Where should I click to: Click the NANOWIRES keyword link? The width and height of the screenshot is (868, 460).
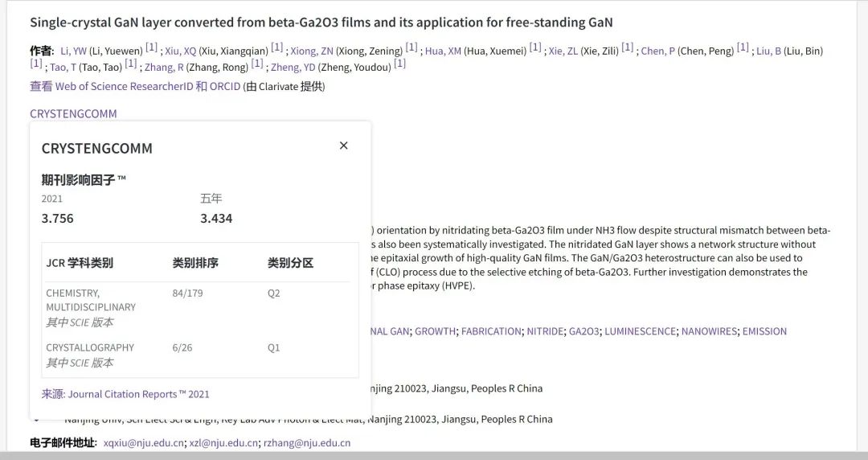tap(709, 331)
